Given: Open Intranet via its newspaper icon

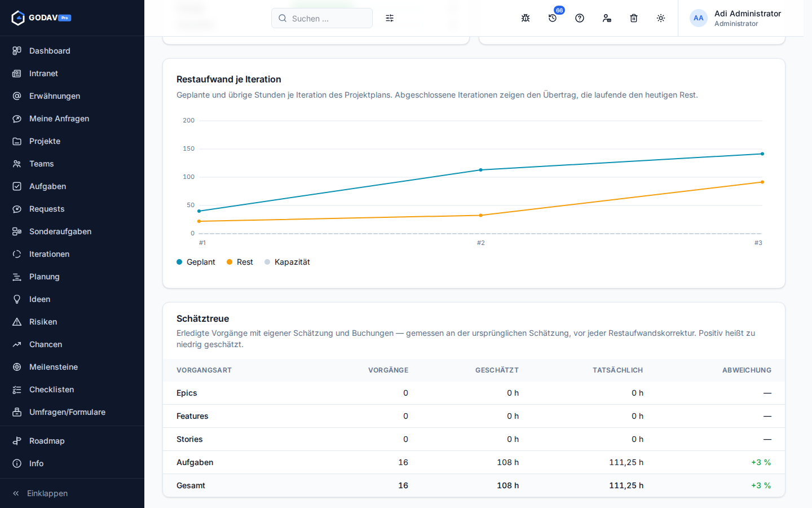Looking at the screenshot, I should (x=17, y=73).
